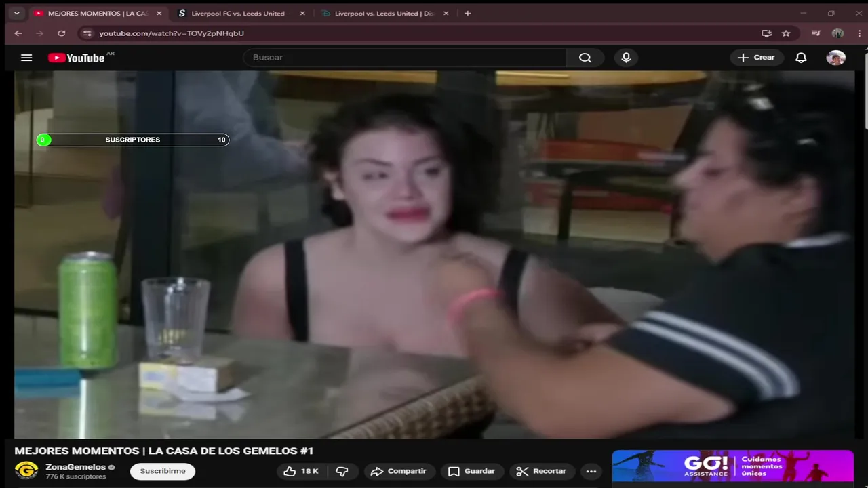Click the Guardar save button

coord(472,471)
